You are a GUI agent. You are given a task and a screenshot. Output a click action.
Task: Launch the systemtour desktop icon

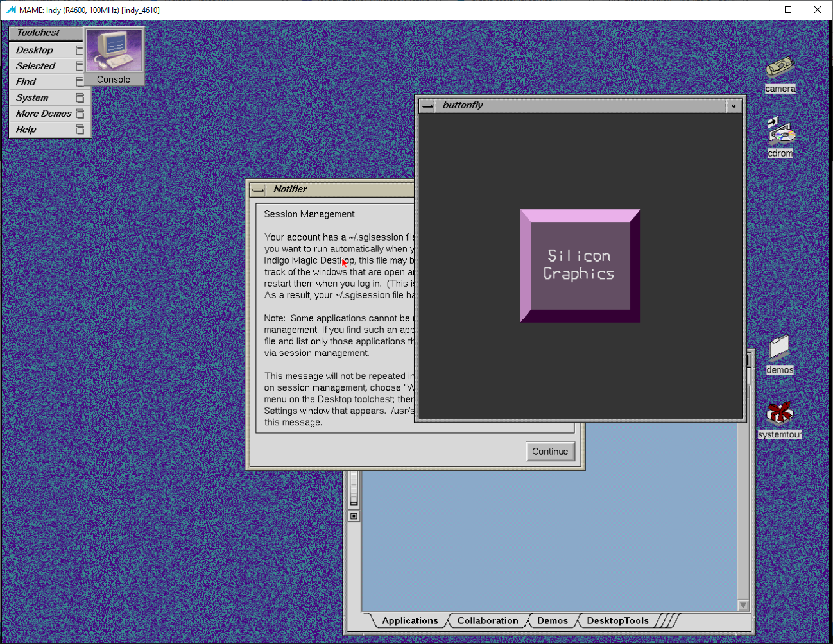click(780, 414)
